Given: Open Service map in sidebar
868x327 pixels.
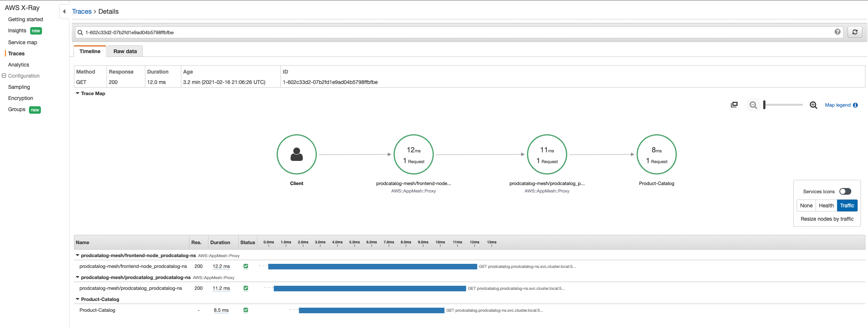Looking at the screenshot, I should (23, 42).
